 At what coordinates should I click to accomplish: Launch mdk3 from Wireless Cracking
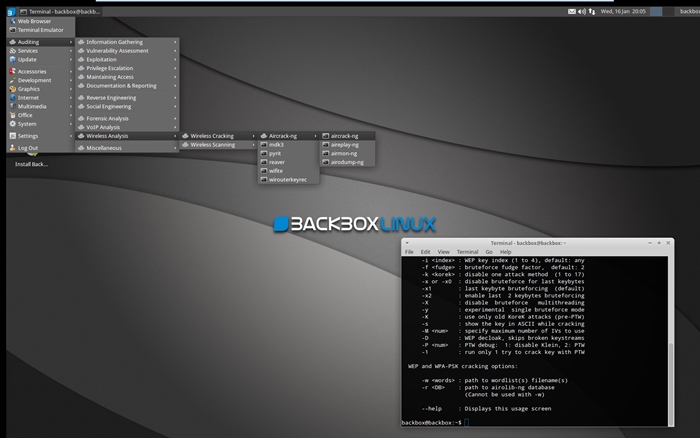[289, 145]
